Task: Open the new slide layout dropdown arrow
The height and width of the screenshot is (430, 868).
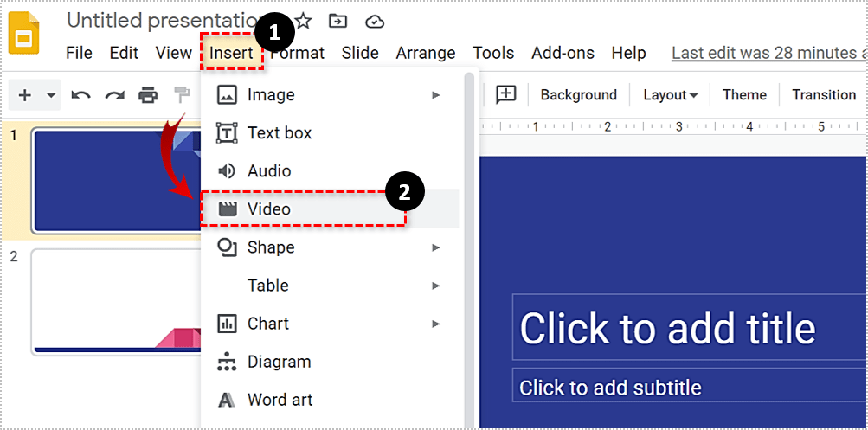Action: click(51, 95)
